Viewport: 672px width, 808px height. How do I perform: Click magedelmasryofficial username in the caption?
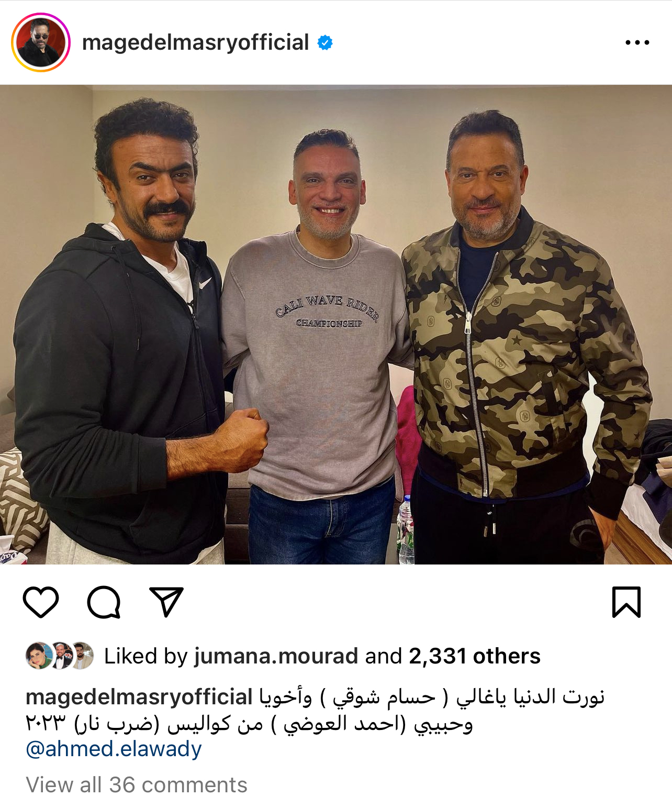[139, 697]
